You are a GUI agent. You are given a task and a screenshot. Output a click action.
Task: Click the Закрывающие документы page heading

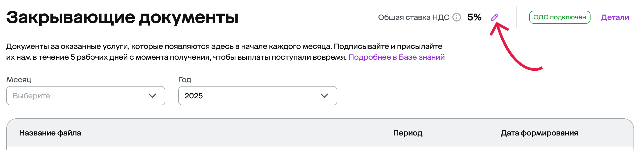point(122,18)
